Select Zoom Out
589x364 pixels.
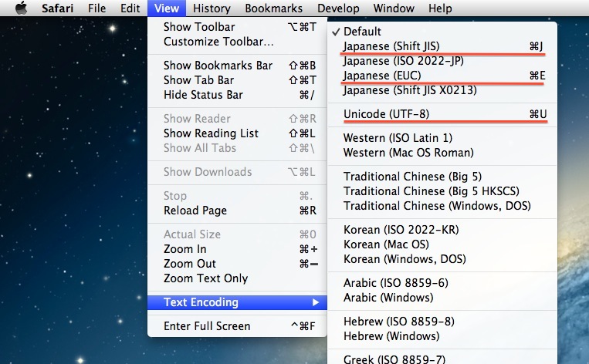238,264
